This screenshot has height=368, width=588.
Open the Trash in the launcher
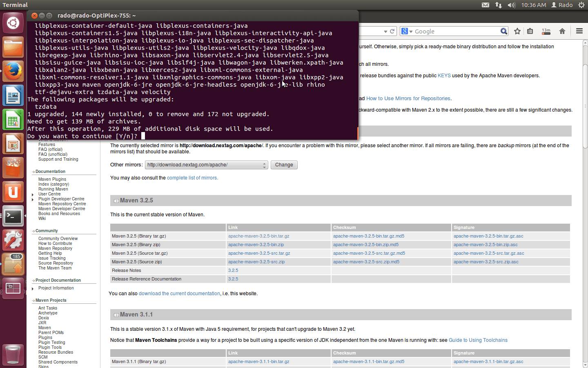click(x=13, y=355)
